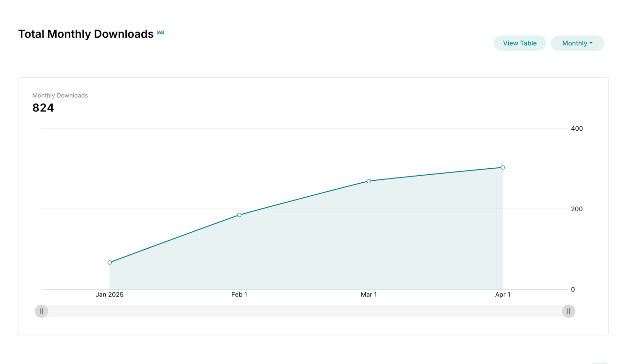
Task: Click the right range slider handle
Action: coord(568,311)
